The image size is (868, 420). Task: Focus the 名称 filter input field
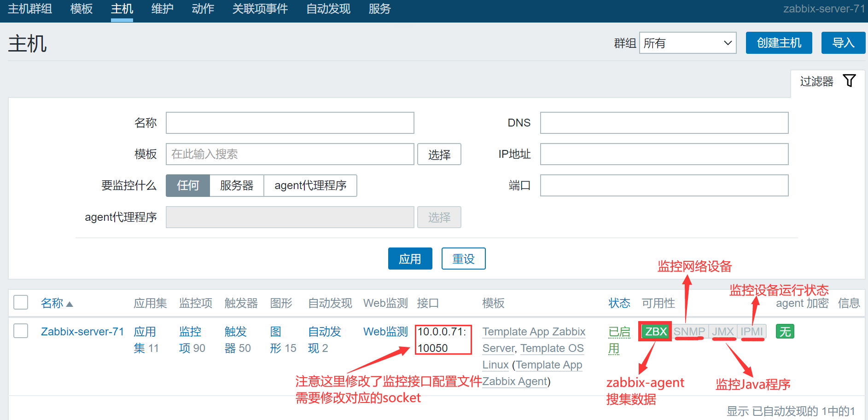point(290,123)
